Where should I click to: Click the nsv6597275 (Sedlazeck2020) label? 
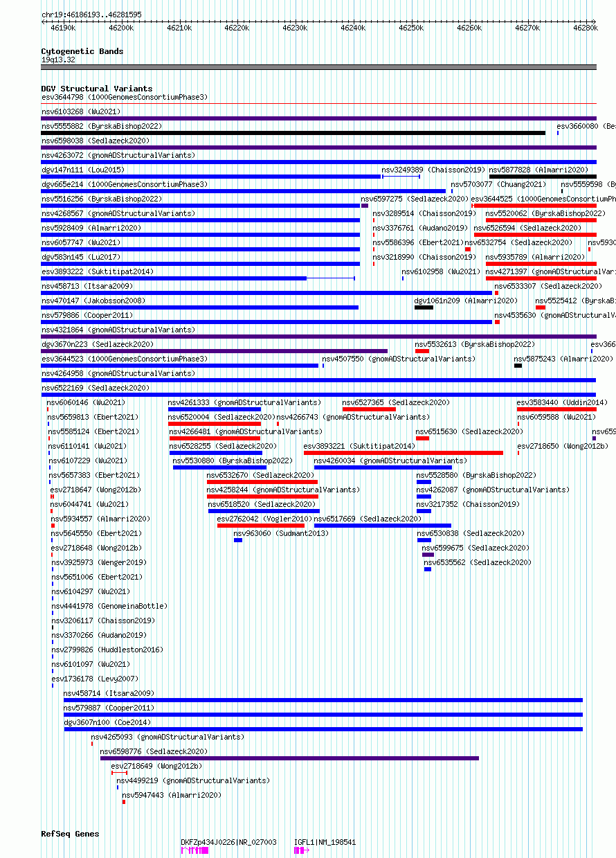pyautogui.click(x=415, y=199)
